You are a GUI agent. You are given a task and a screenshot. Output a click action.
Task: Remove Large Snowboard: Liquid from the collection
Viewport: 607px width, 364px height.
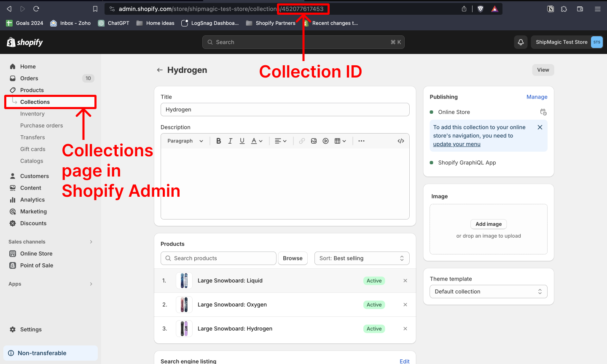tap(405, 281)
